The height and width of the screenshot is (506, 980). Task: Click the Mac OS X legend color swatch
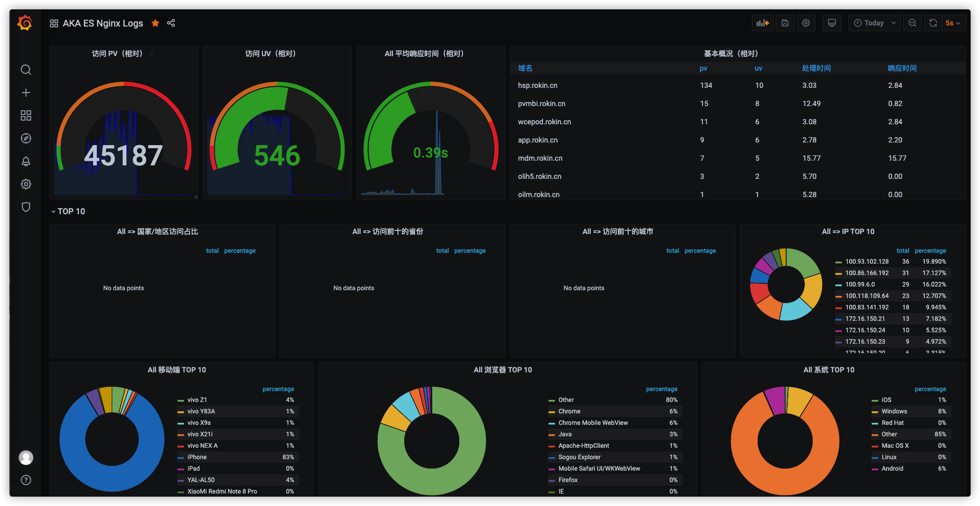[875, 446]
